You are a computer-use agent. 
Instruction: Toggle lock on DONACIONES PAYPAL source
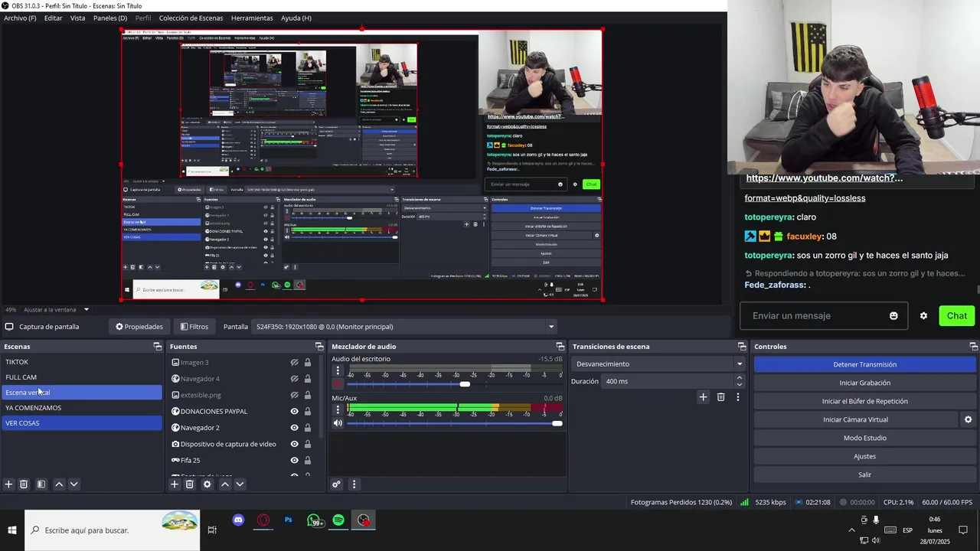pos(308,412)
